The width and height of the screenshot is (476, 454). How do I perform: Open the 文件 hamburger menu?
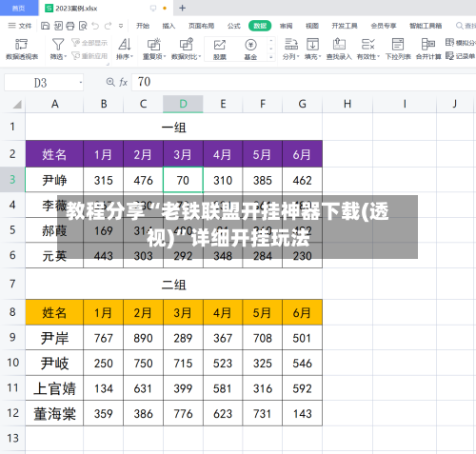(x=20, y=26)
